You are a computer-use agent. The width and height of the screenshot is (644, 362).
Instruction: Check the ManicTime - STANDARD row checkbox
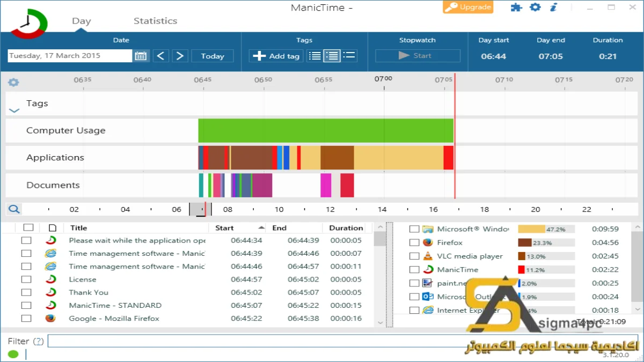26,305
